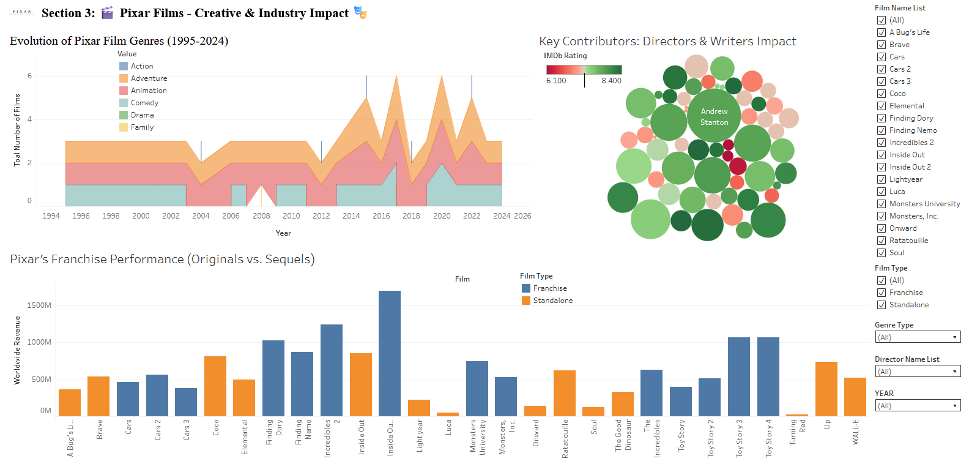Select the Incredibles 2 revenue bar
Image resolution: width=980 pixels, height=464 pixels.
pyautogui.click(x=332, y=370)
